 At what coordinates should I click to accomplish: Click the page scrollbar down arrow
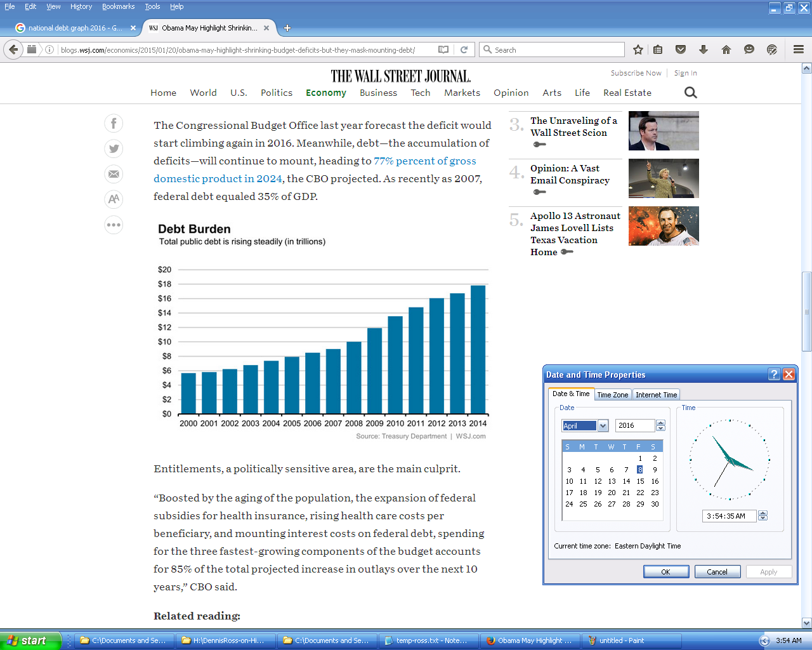click(806, 623)
